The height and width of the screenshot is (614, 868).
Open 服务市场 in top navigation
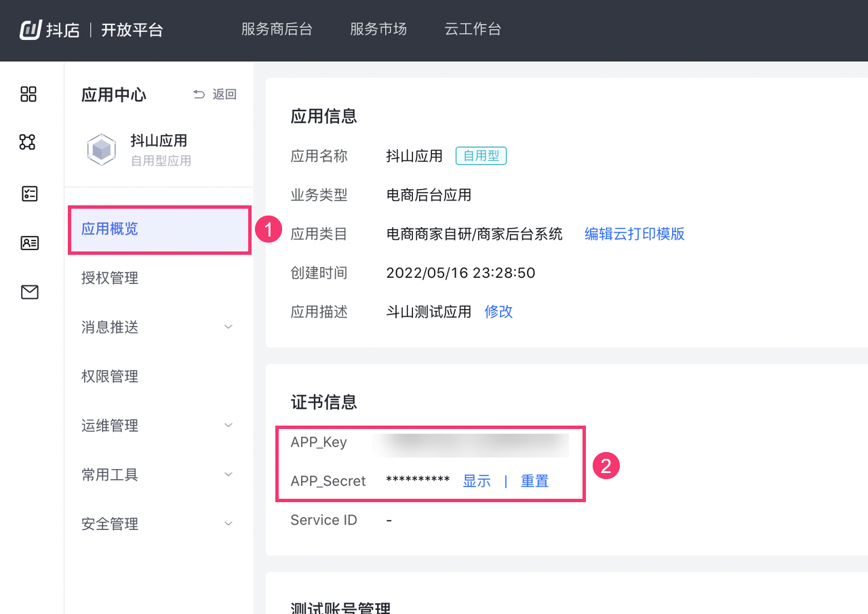[378, 29]
